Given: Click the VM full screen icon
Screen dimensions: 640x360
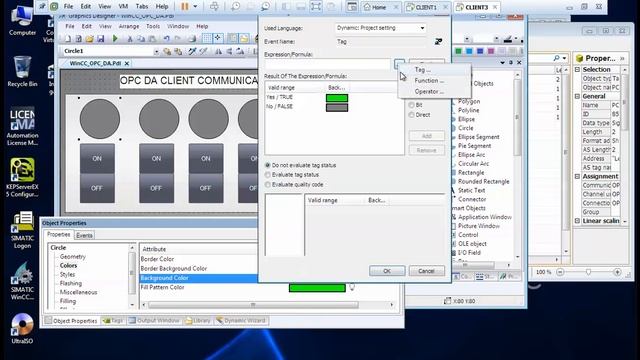Looking at the screenshot, I should [316, 6].
